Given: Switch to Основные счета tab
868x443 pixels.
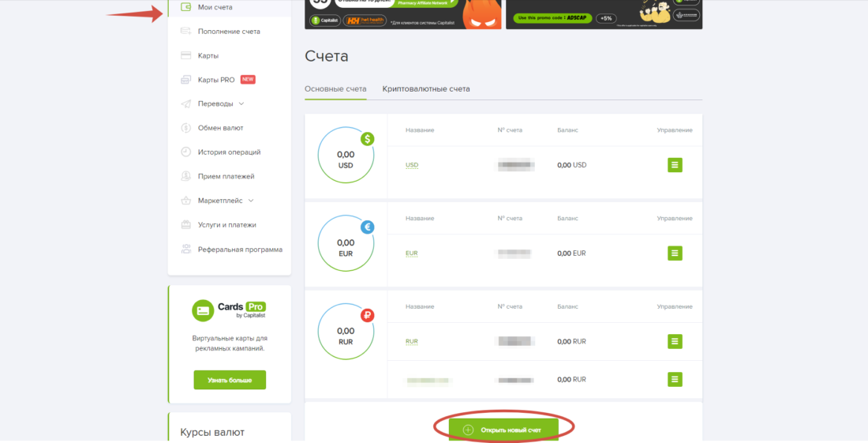Looking at the screenshot, I should [335, 88].
